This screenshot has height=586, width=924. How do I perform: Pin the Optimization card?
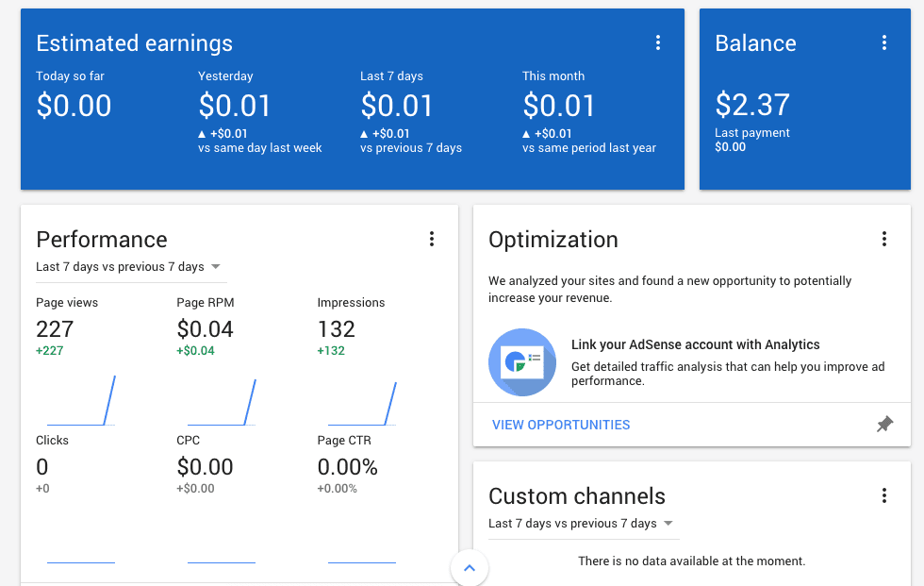tap(884, 425)
